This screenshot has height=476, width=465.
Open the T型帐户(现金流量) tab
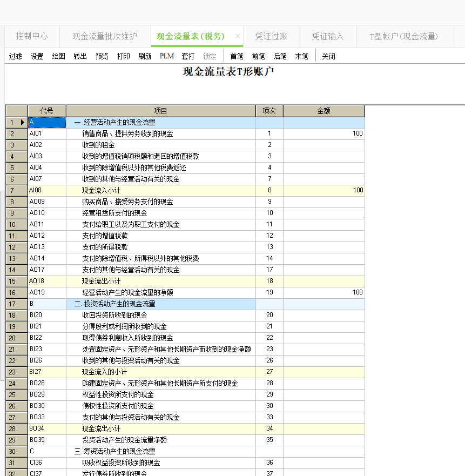coord(403,36)
